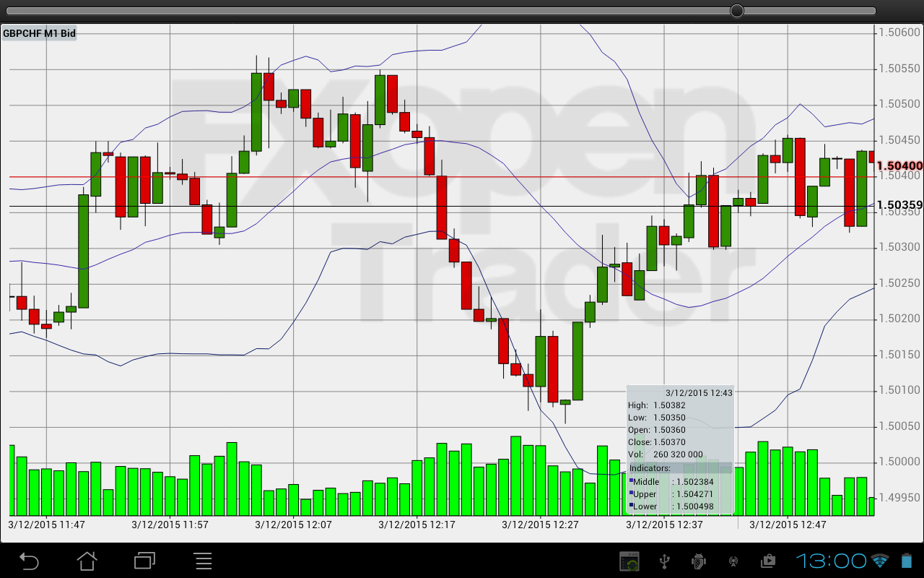
Task: Open the three-line menu icon in navigation bar
Action: [204, 561]
